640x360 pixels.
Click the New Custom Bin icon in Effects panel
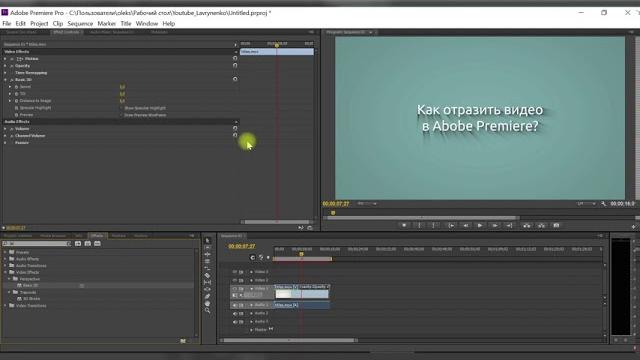click(x=183, y=341)
